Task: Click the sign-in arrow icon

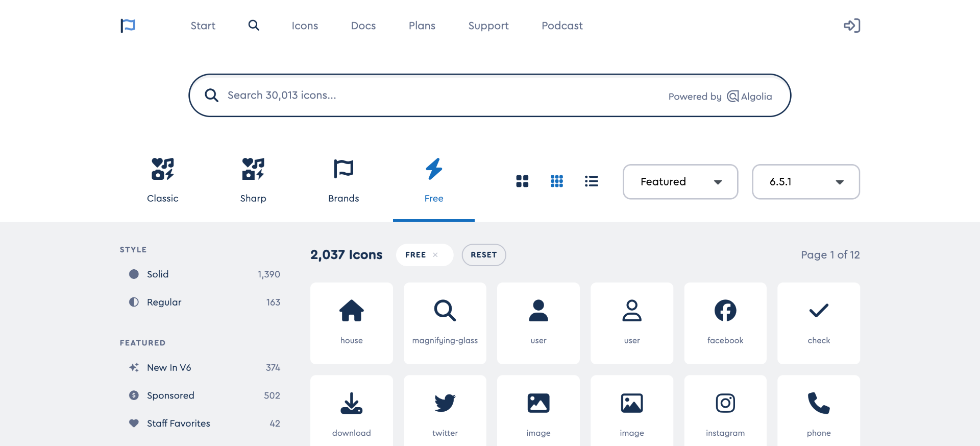Action: (x=851, y=26)
